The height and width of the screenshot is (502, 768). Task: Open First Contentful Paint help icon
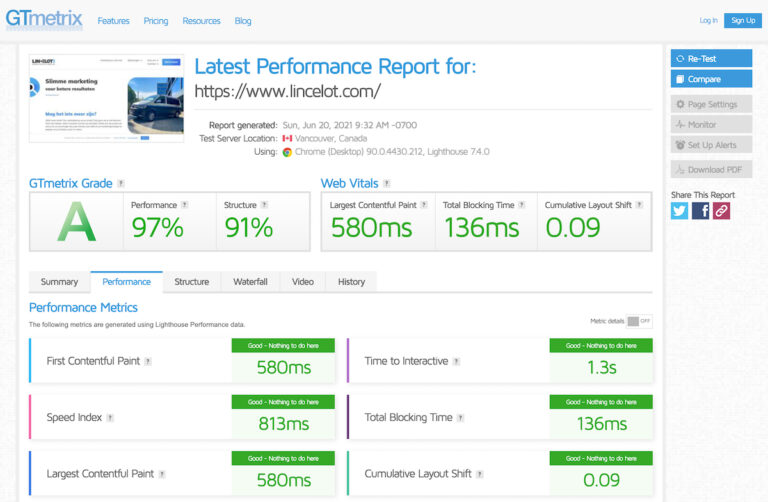click(x=148, y=361)
